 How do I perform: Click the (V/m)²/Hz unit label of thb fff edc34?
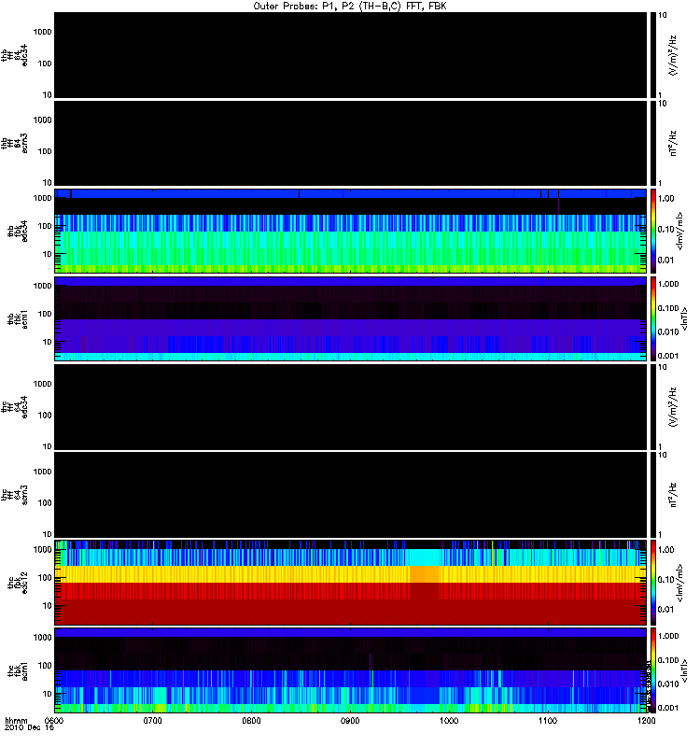click(x=673, y=55)
